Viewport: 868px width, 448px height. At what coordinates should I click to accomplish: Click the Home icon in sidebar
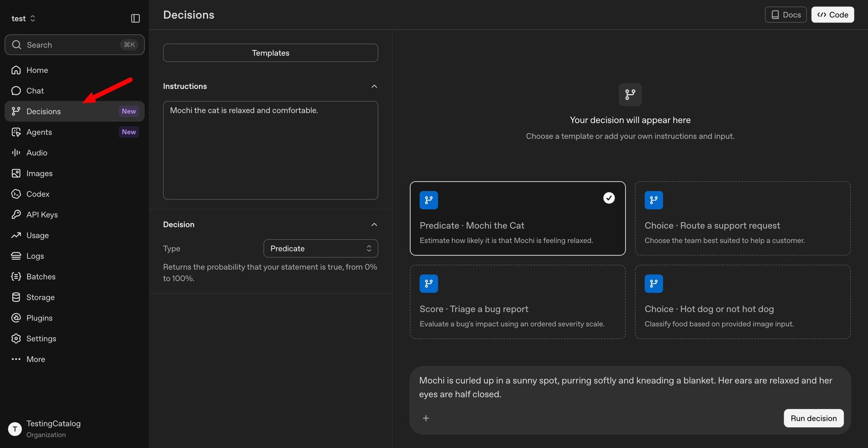pyautogui.click(x=16, y=70)
